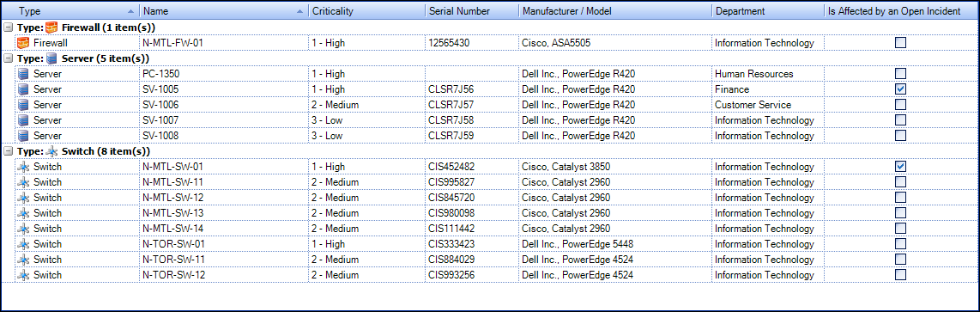Viewport: 980px width, 312px height.
Task: Click serial number CIS111442
Action: coord(451,229)
